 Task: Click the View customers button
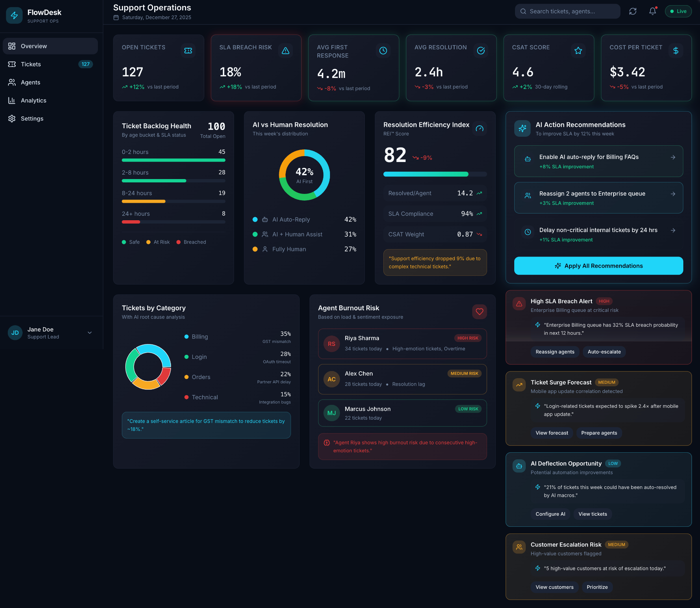554,587
